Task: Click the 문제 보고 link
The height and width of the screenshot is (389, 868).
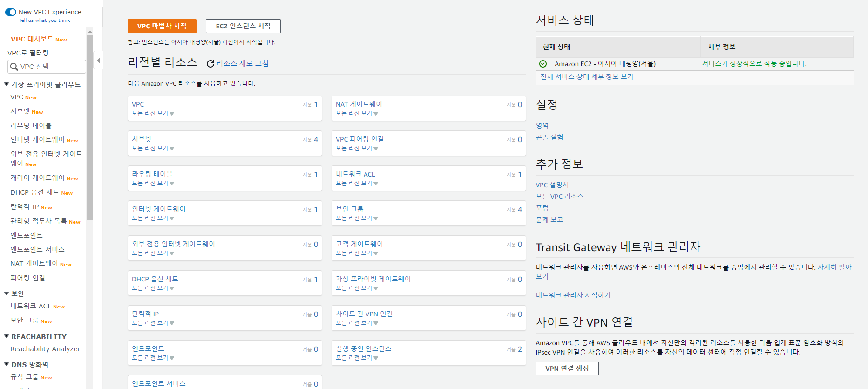Action: (549, 220)
